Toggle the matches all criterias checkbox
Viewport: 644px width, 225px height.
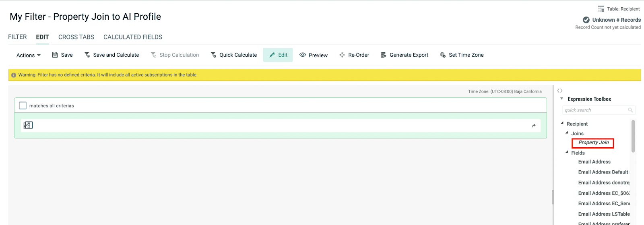pos(23,105)
